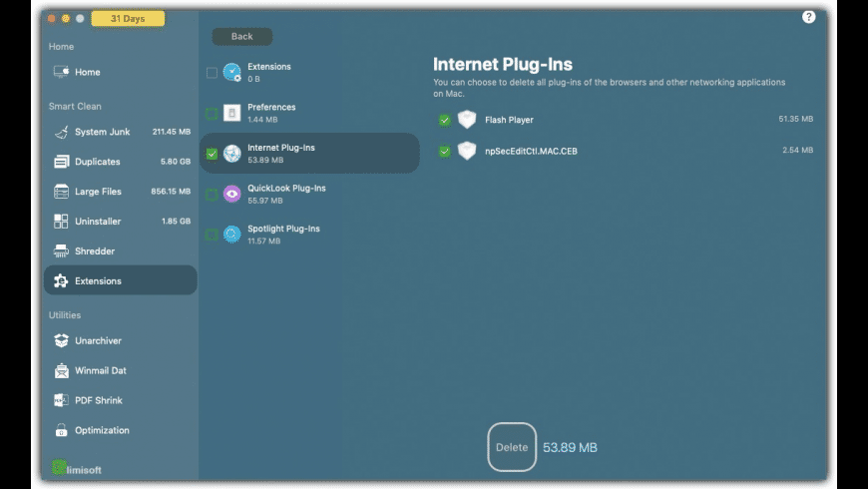Click the Extensions puzzle icon in sidebar
Screen dimensions: 868x489
(x=61, y=280)
